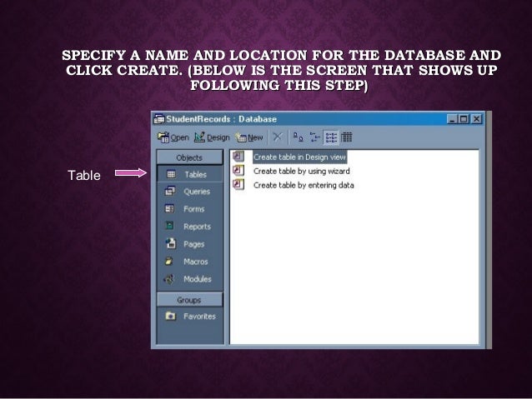Click the Open button in database toolbar
Image resolution: width=532 pixels, height=399 pixels.
[173, 137]
